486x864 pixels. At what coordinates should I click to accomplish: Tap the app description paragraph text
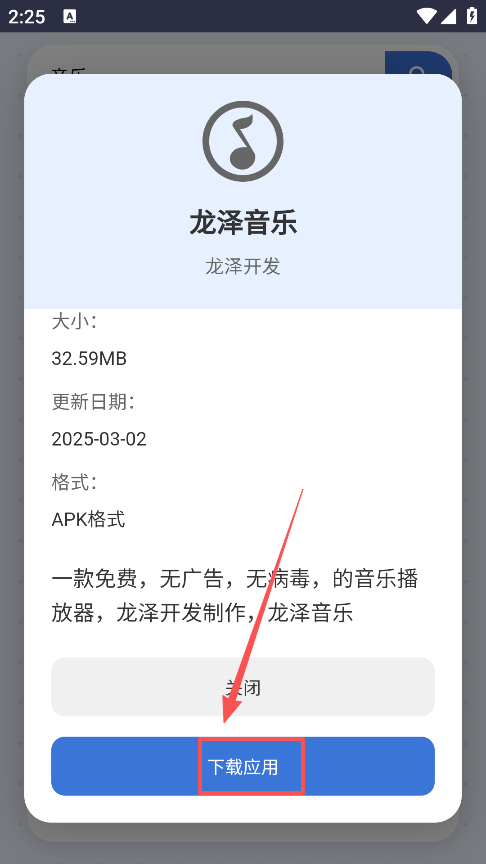coord(235,596)
